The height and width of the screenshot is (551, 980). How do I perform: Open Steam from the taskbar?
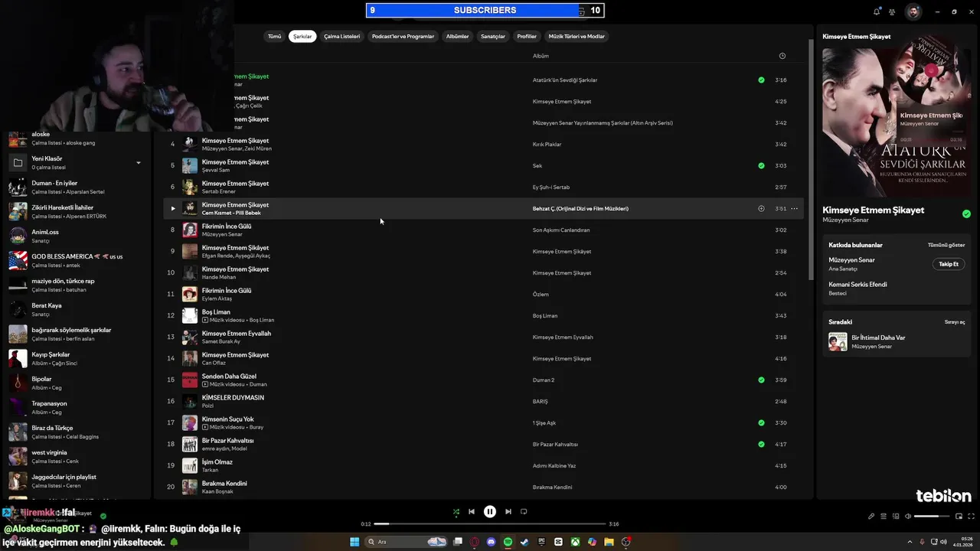(524, 542)
